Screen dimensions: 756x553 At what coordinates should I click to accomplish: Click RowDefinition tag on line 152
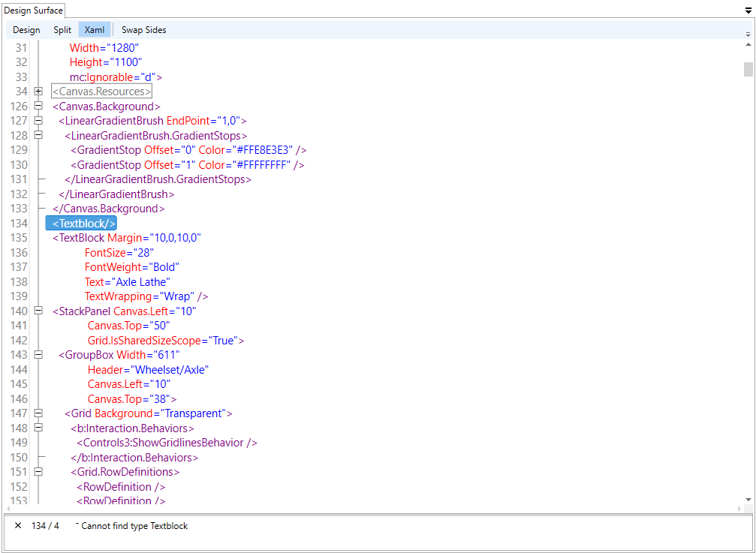tap(121, 486)
